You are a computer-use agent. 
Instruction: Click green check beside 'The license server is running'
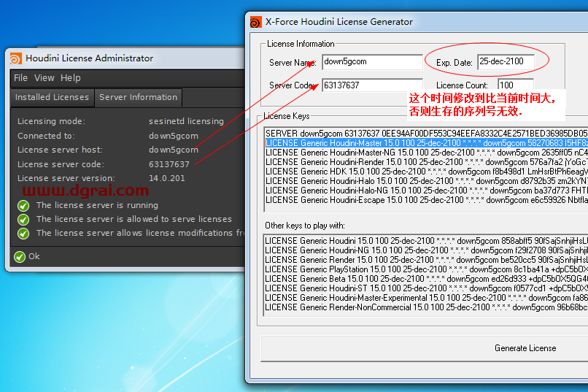click(x=23, y=206)
